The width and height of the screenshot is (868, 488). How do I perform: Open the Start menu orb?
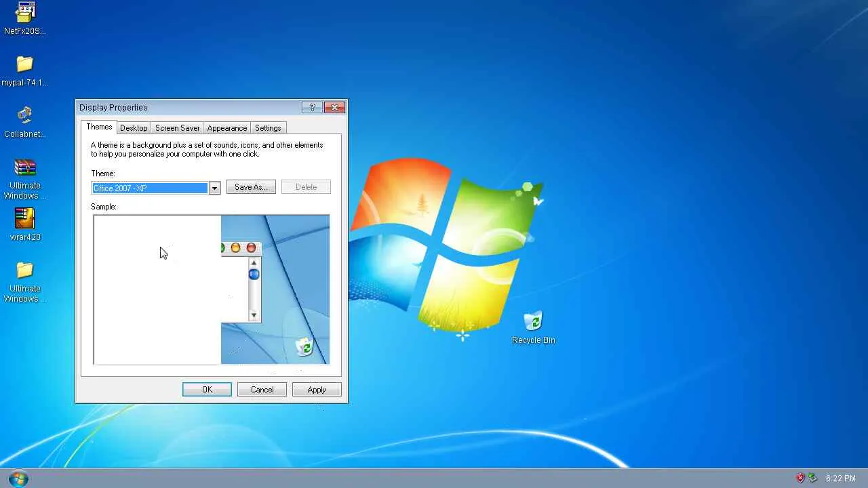point(18,479)
